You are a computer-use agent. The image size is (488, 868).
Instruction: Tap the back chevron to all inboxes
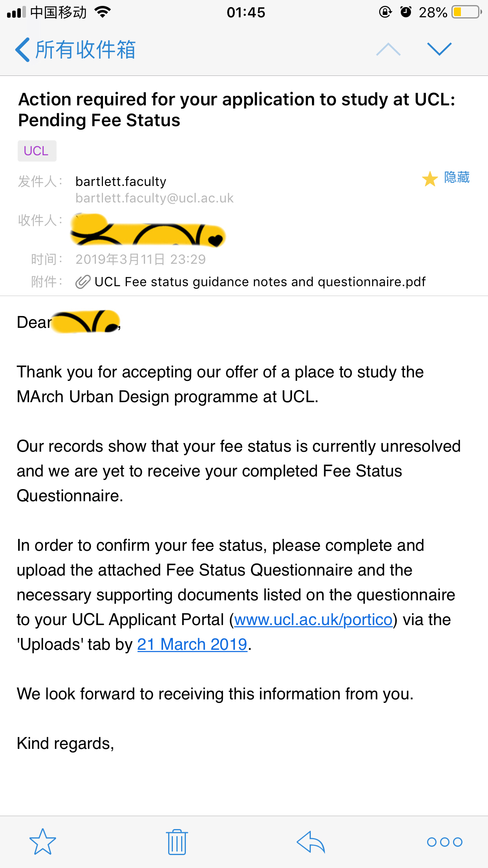tap(22, 50)
